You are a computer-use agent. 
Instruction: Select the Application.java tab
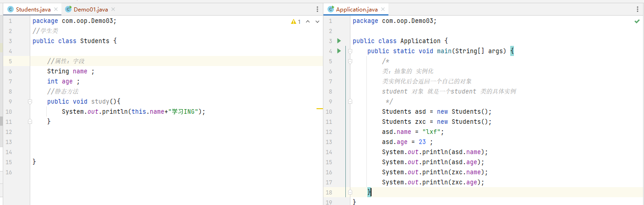pos(357,9)
